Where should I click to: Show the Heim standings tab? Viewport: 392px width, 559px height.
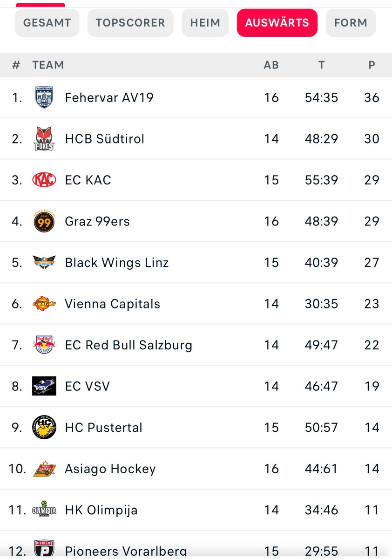click(x=205, y=23)
